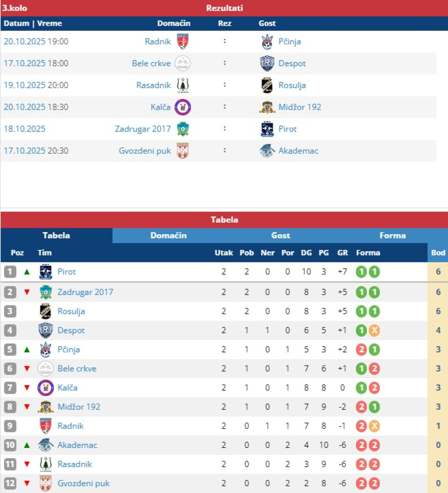Click Radnik's orange X form badge
The width and height of the screenshot is (448, 493).
[374, 426]
